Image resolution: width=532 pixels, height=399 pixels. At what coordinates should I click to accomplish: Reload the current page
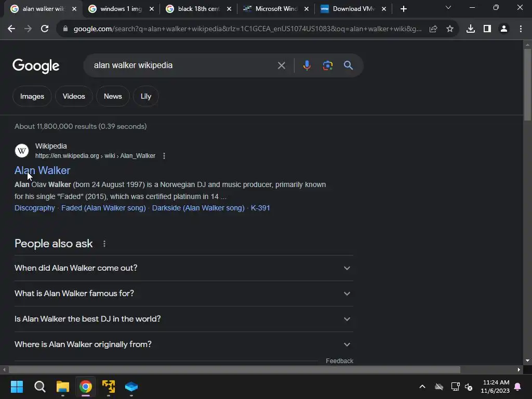45,29
